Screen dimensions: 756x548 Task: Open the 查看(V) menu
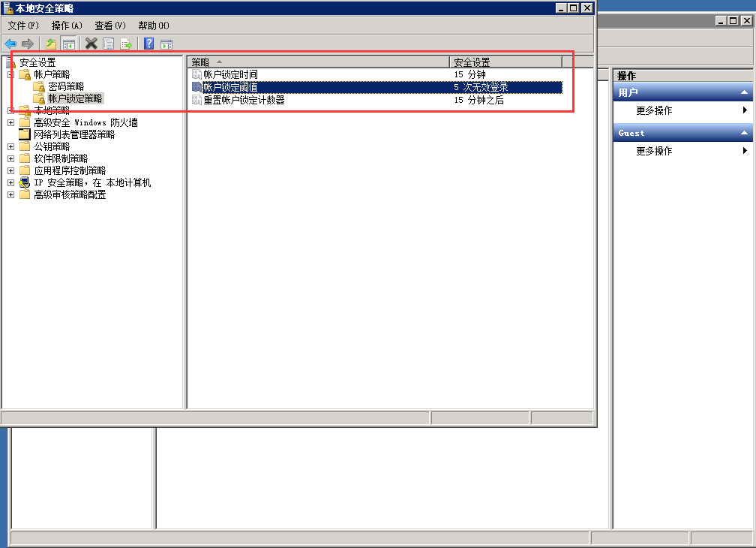click(x=110, y=26)
